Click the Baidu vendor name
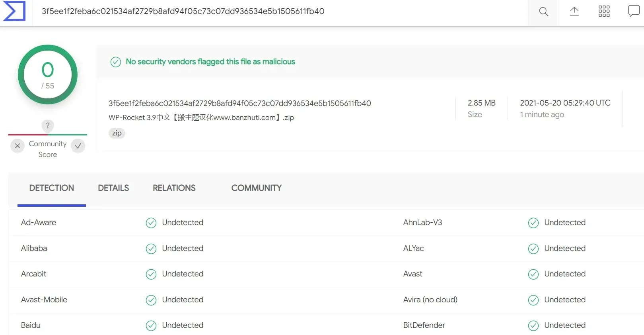This screenshot has width=644, height=335. click(31, 325)
